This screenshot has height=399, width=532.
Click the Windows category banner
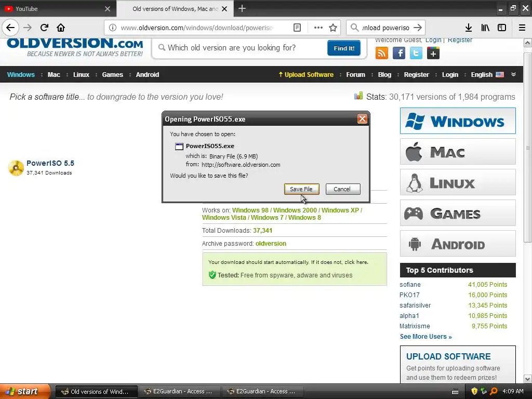pos(458,121)
